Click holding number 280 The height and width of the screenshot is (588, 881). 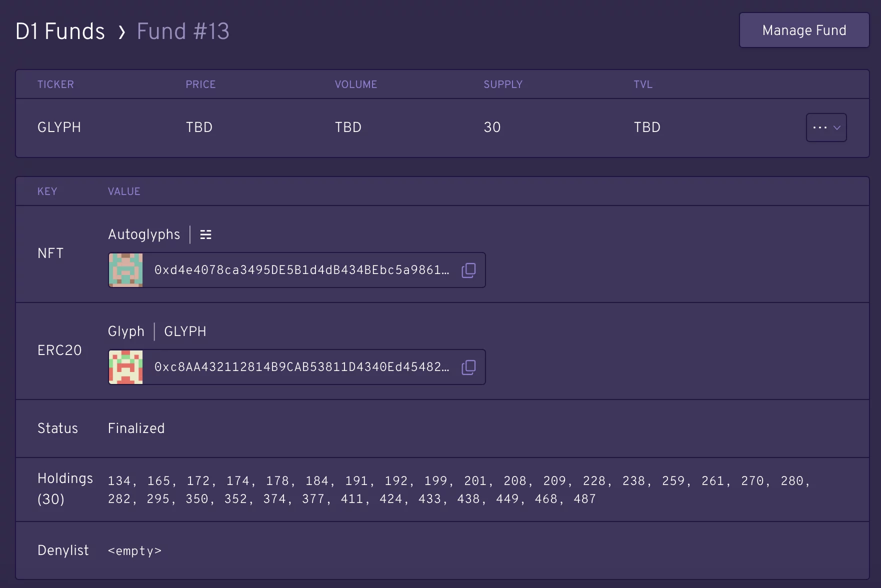pyautogui.click(x=792, y=481)
